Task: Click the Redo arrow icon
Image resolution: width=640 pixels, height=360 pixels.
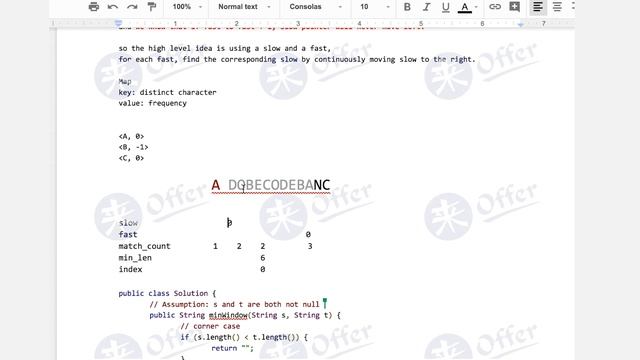Action: pos(132,7)
